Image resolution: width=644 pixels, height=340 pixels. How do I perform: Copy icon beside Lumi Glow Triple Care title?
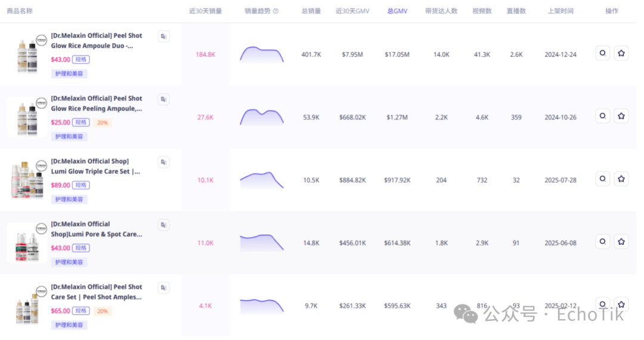click(163, 162)
